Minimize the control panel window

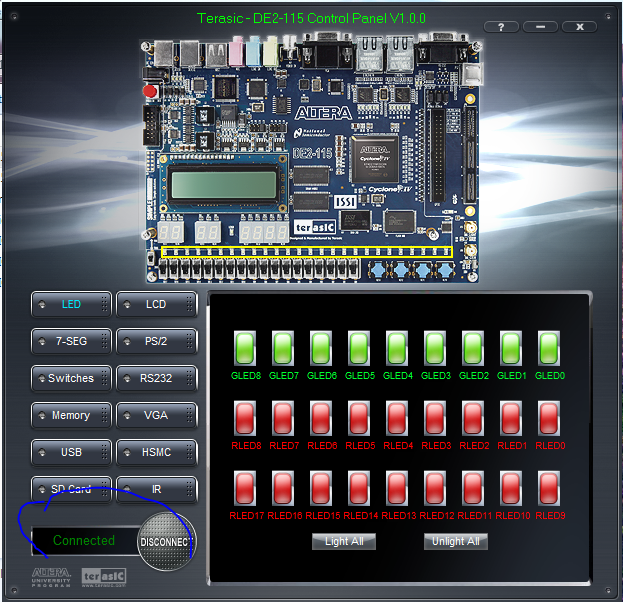click(x=540, y=27)
